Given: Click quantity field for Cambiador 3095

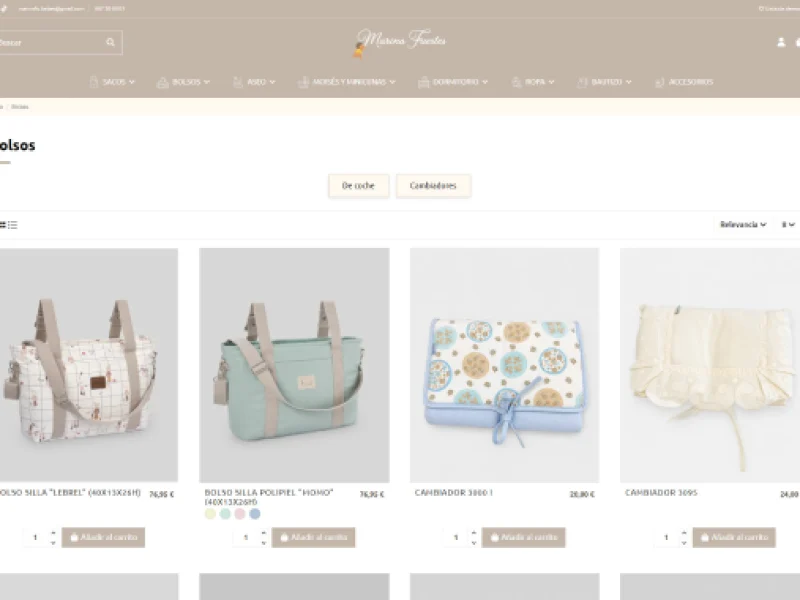Looking at the screenshot, I should pyautogui.click(x=666, y=537).
